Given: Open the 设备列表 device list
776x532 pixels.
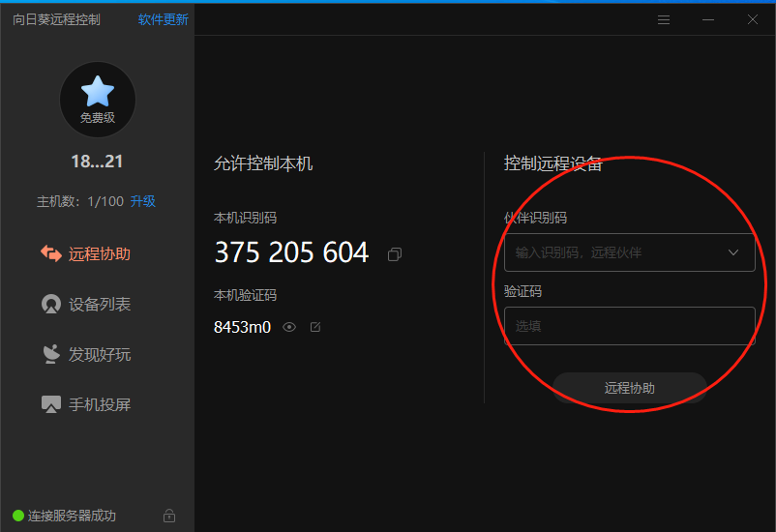Looking at the screenshot, I should (85, 304).
